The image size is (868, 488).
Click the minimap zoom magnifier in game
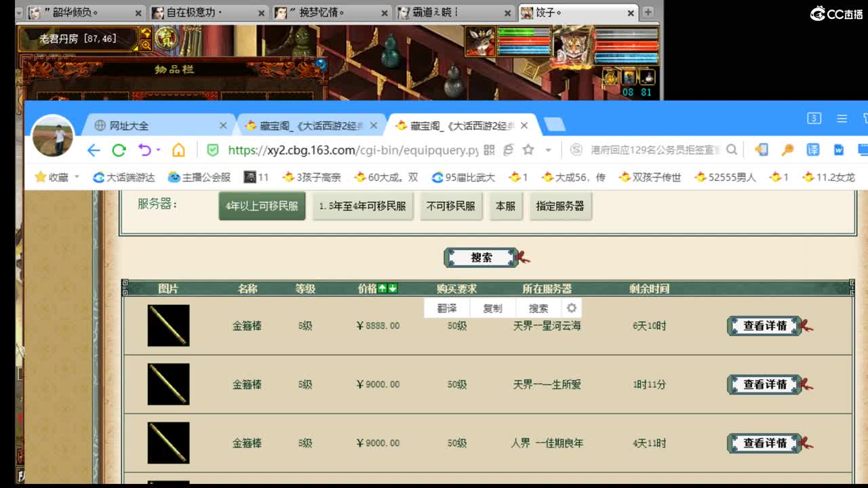(146, 45)
